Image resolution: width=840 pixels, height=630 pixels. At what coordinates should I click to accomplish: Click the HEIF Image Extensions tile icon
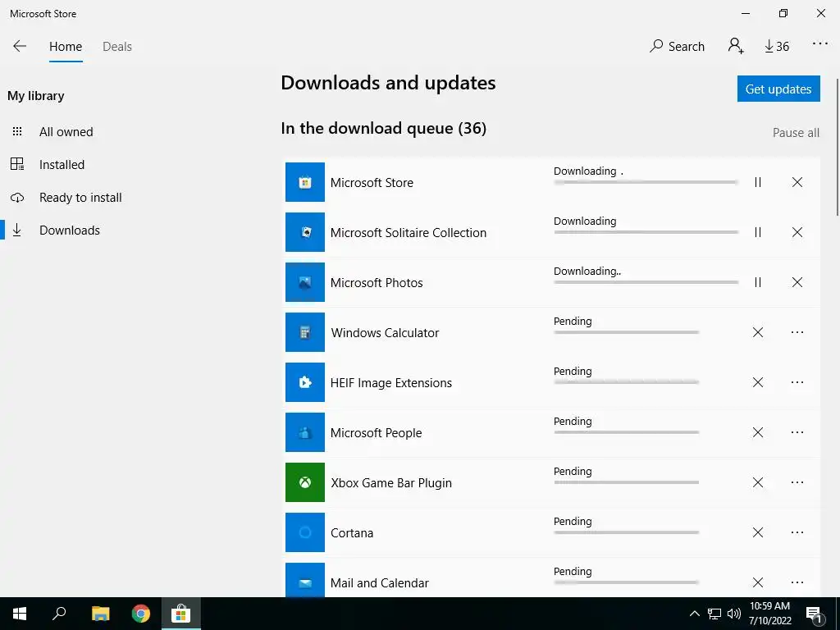(305, 382)
